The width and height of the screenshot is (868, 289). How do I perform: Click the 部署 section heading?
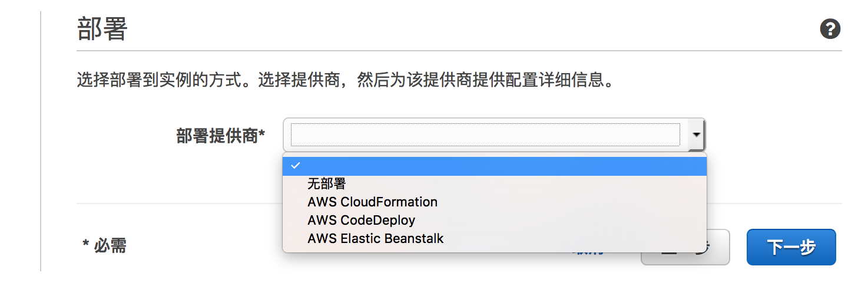click(x=102, y=29)
